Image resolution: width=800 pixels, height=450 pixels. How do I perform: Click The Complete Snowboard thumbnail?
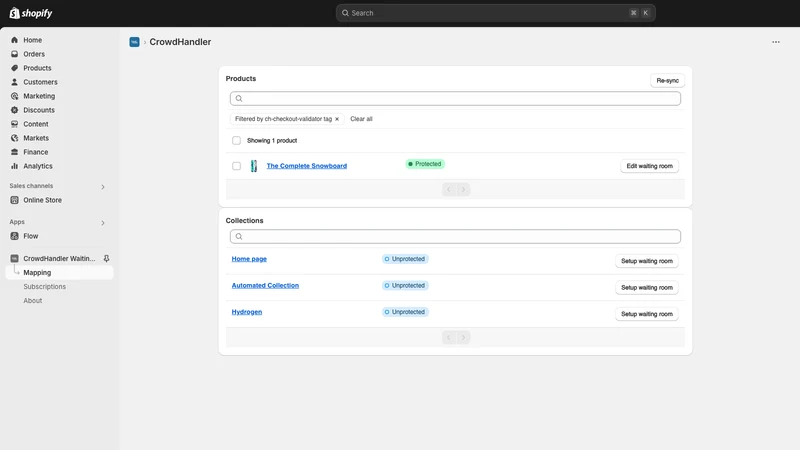[x=254, y=166]
